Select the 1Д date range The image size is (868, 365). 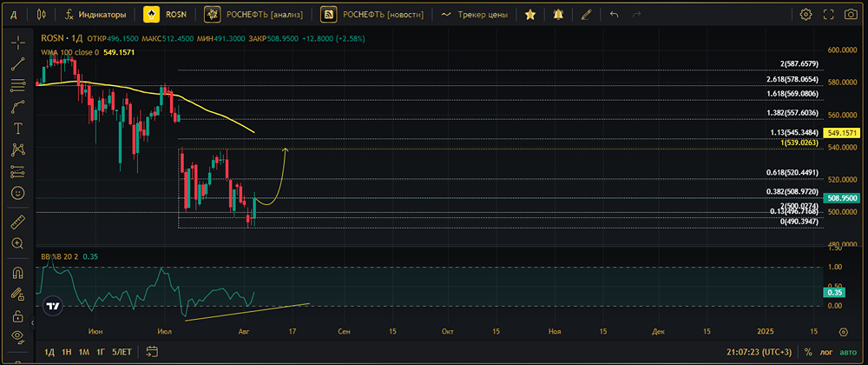(49, 352)
